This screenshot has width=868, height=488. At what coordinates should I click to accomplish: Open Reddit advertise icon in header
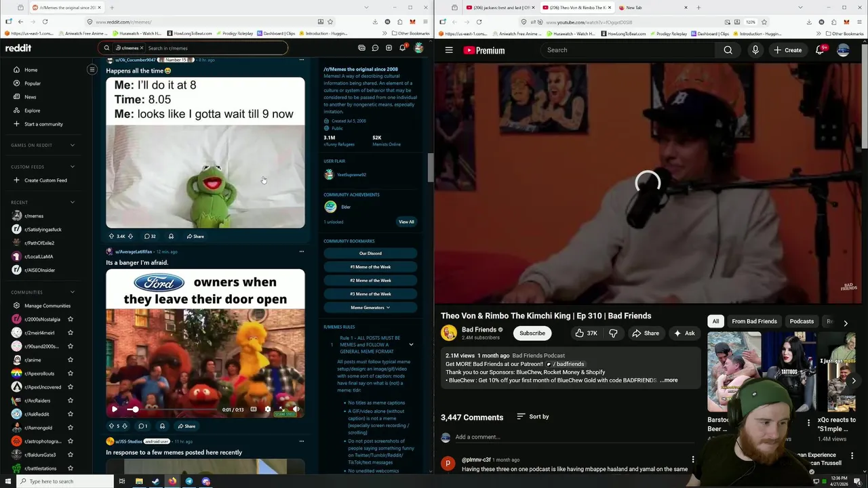tap(361, 48)
